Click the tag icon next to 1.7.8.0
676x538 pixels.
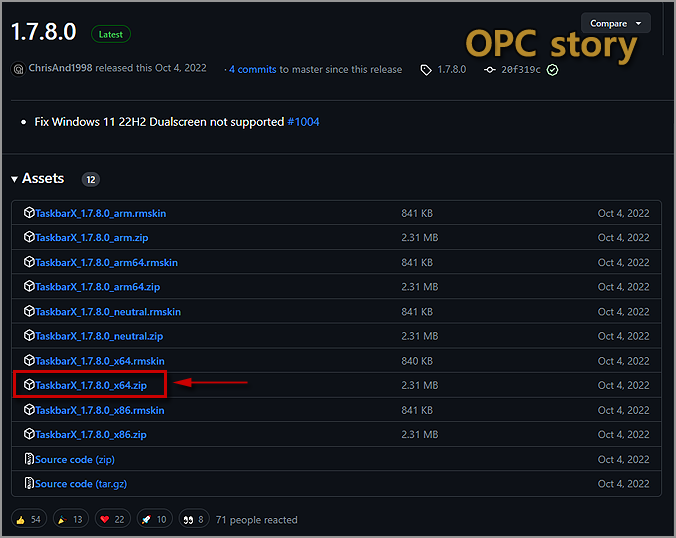(x=426, y=70)
